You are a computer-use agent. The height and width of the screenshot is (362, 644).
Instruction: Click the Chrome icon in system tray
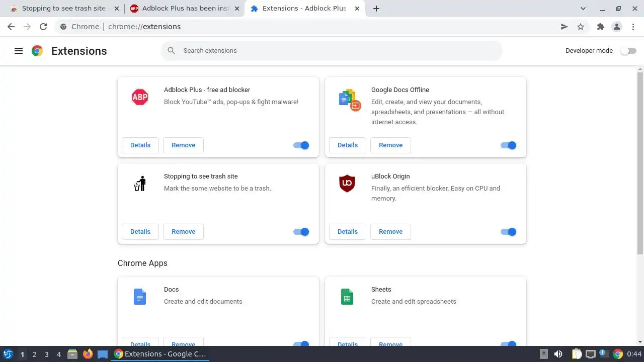(618, 354)
